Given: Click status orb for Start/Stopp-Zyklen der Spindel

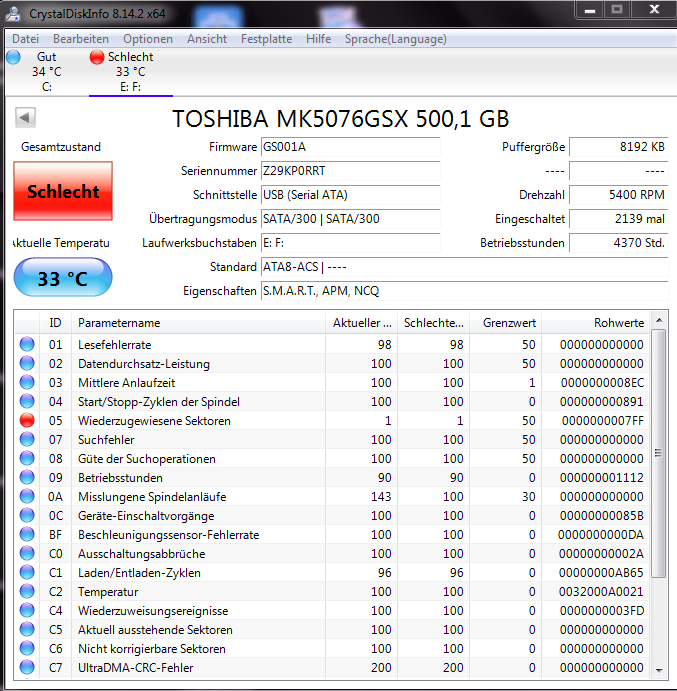Looking at the screenshot, I should [27, 401].
